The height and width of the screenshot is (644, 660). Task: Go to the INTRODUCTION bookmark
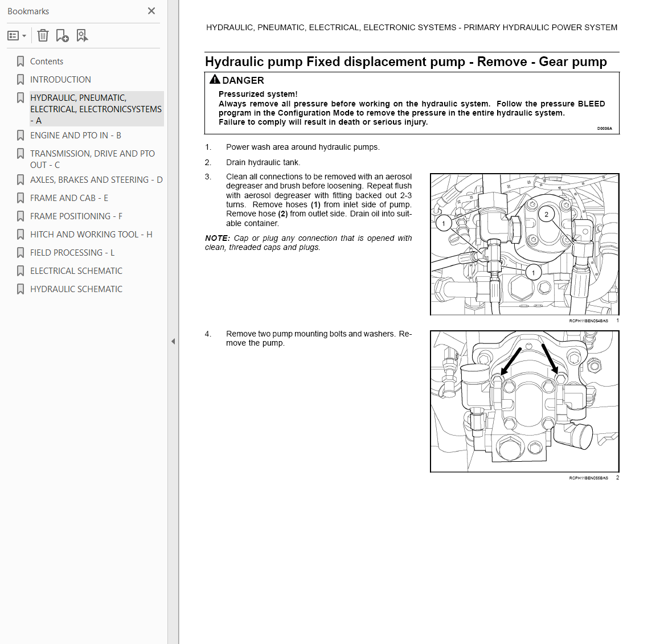(60, 80)
